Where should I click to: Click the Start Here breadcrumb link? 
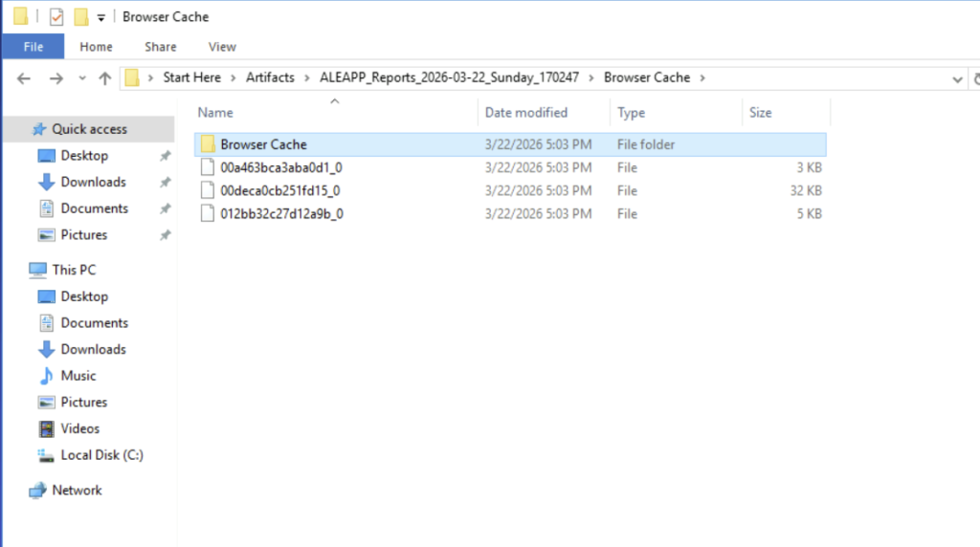pyautogui.click(x=191, y=77)
